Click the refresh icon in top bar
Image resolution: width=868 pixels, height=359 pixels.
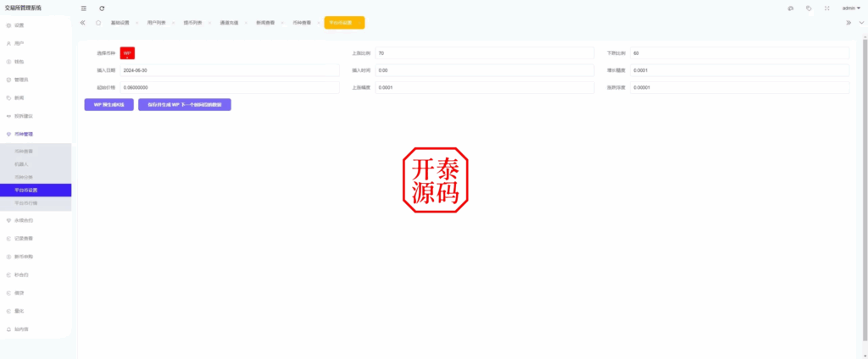pyautogui.click(x=102, y=8)
